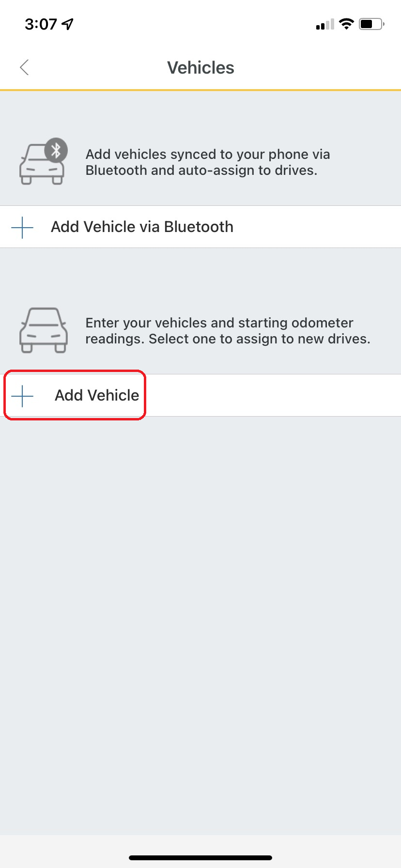Image resolution: width=401 pixels, height=868 pixels.
Task: Click the Bluetooth car icon
Action: pyautogui.click(x=43, y=162)
